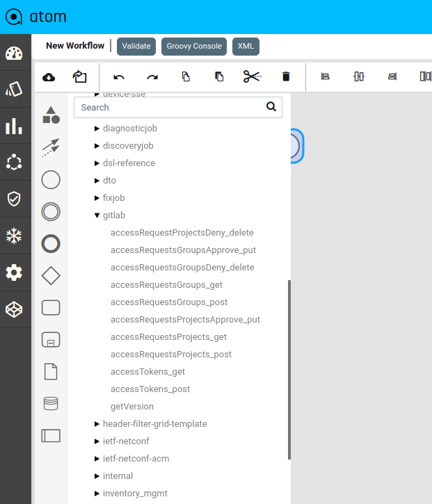432x504 pixels.
Task: Expand the ietf-netconf tree node
Action: point(97,441)
